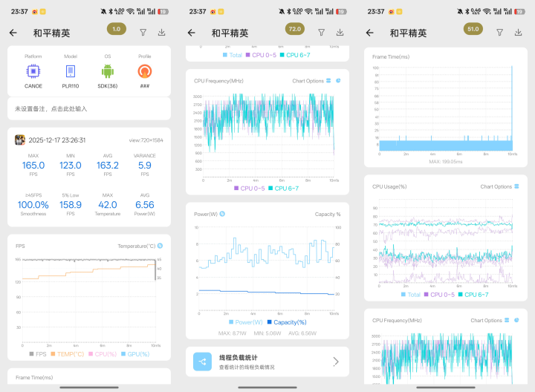Tap the Android SDK(36) icon
535x392 pixels.
point(108,71)
